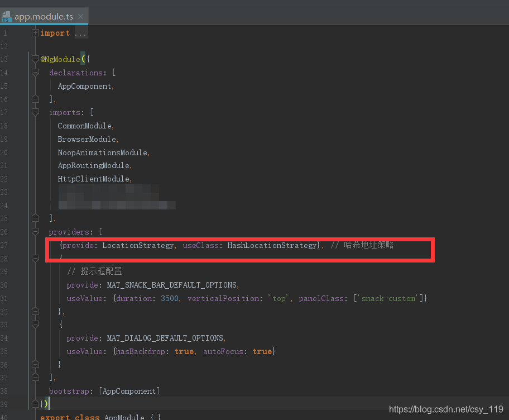Collapse the declarations array at line 14
The width and height of the screenshot is (509, 420).
pyautogui.click(x=35, y=73)
